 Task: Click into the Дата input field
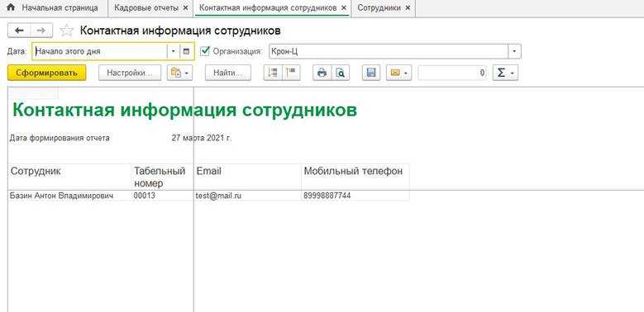[100, 52]
